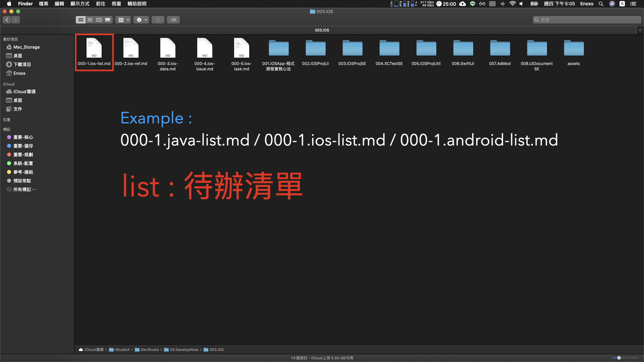Open Enoxs home folder in sidebar
Image resolution: width=644 pixels, height=362 pixels.
click(16, 73)
